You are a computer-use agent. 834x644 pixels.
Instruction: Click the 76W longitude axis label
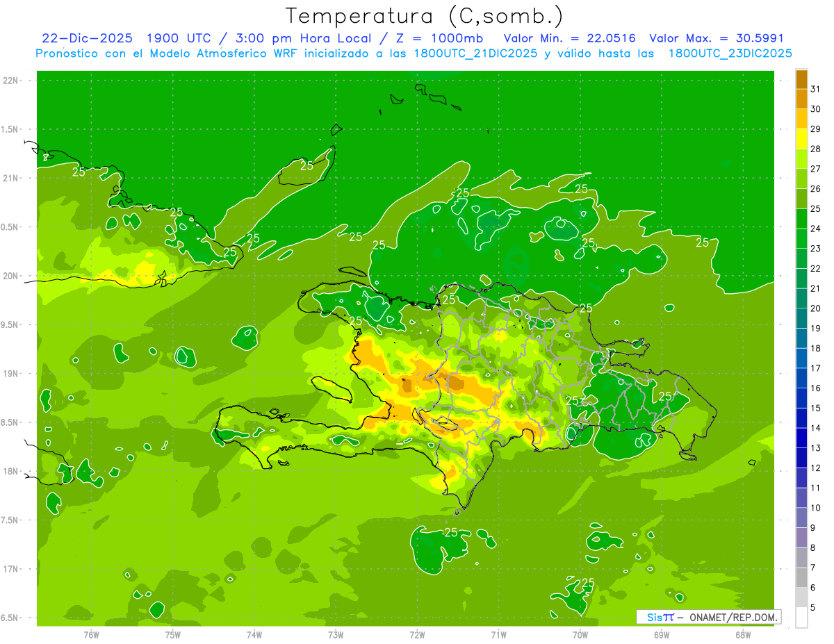91,634
